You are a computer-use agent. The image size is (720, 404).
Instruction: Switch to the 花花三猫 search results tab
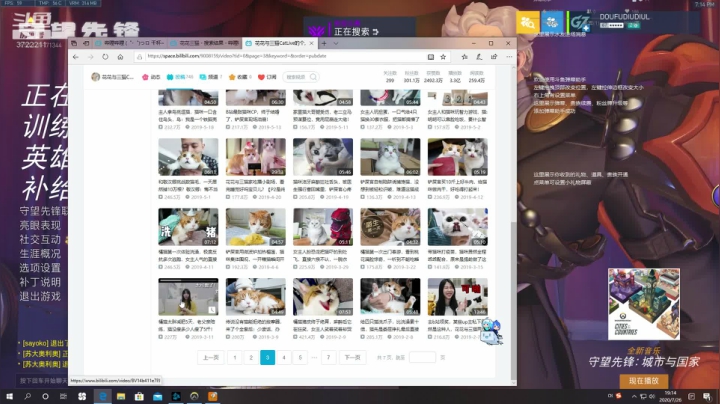[x=204, y=43]
